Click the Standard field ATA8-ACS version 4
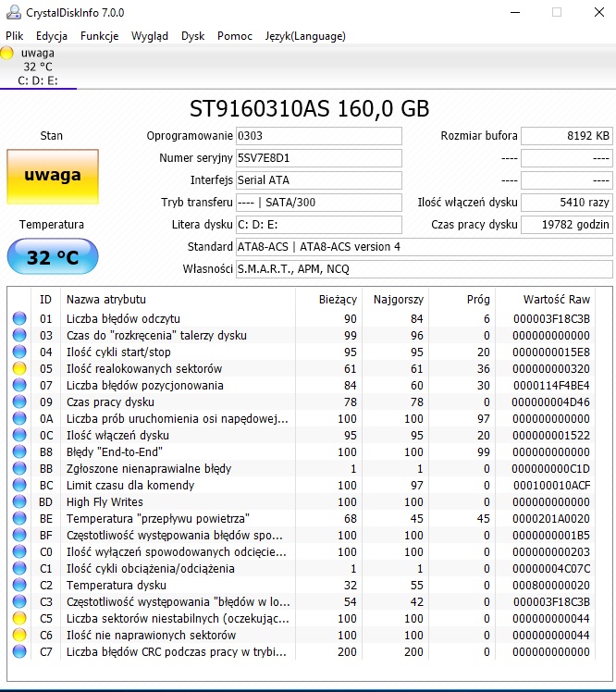This screenshot has height=692, width=616. 424,247
